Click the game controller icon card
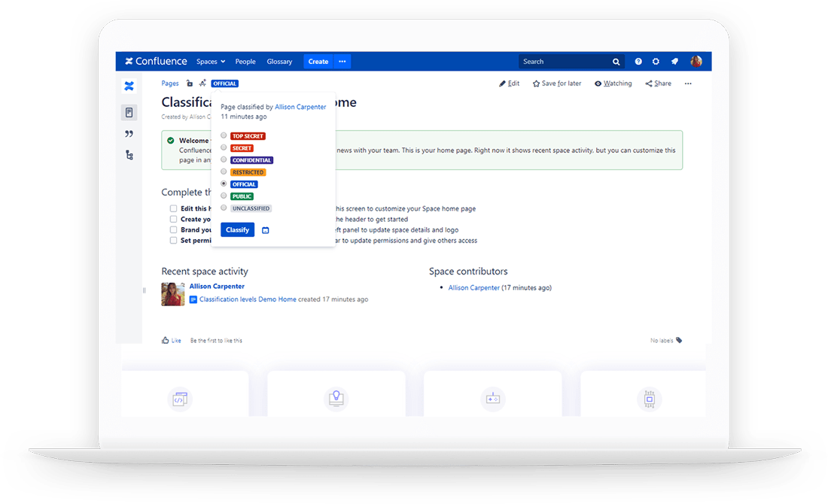Screen dimensions: 828x504 click(x=493, y=399)
